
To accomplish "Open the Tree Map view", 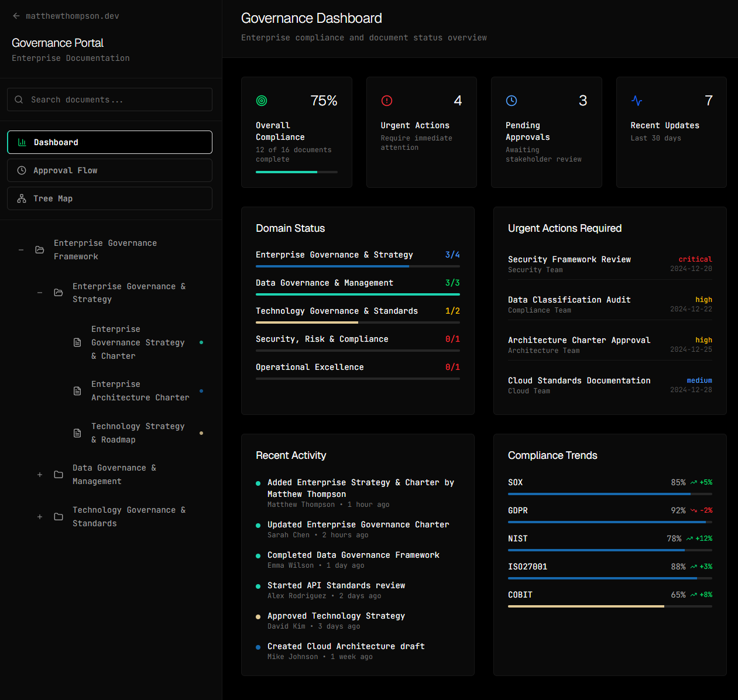I will [x=109, y=198].
